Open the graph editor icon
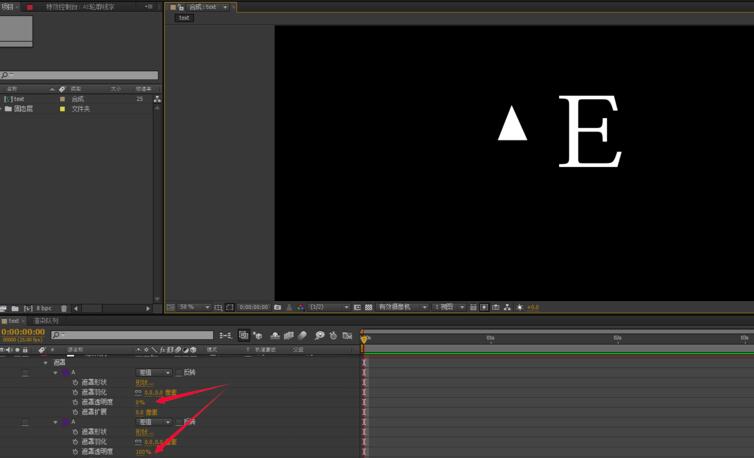Screen dimensions: 754x458 coord(347,335)
